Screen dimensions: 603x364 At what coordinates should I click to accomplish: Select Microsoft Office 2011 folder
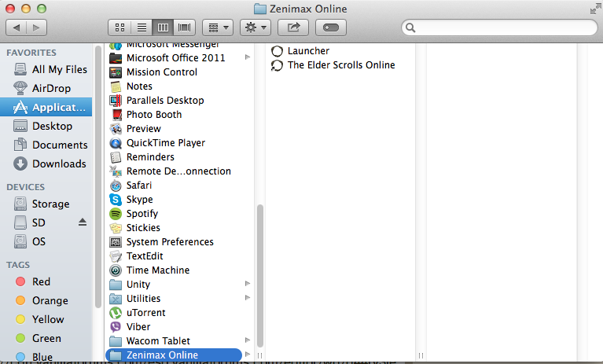tap(175, 58)
